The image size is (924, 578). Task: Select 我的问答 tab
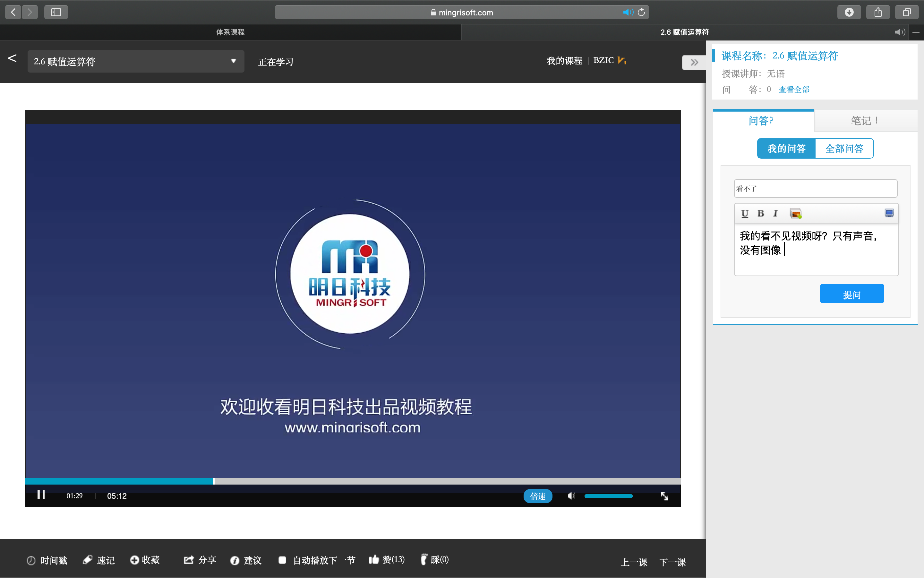786,148
